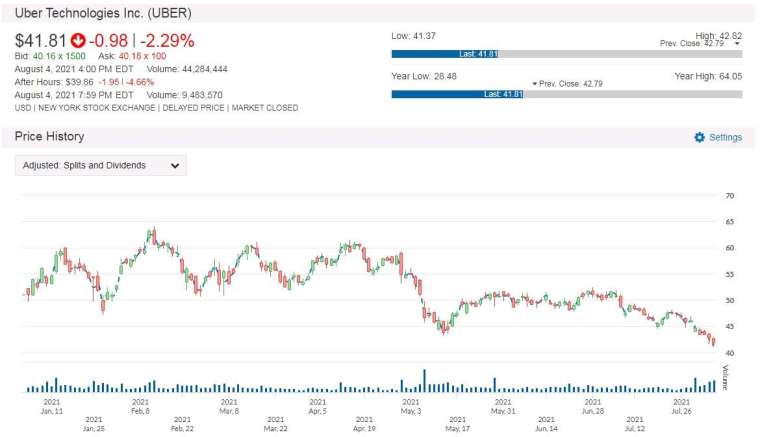This screenshot has height=437, width=760.
Task: Click the 2021 Apr, 19 date label
Action: [364, 424]
